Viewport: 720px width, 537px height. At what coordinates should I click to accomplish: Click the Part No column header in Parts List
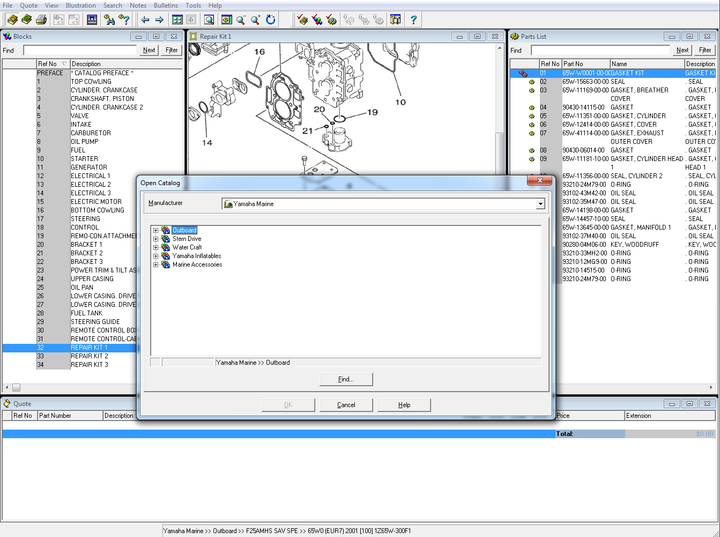coord(586,64)
